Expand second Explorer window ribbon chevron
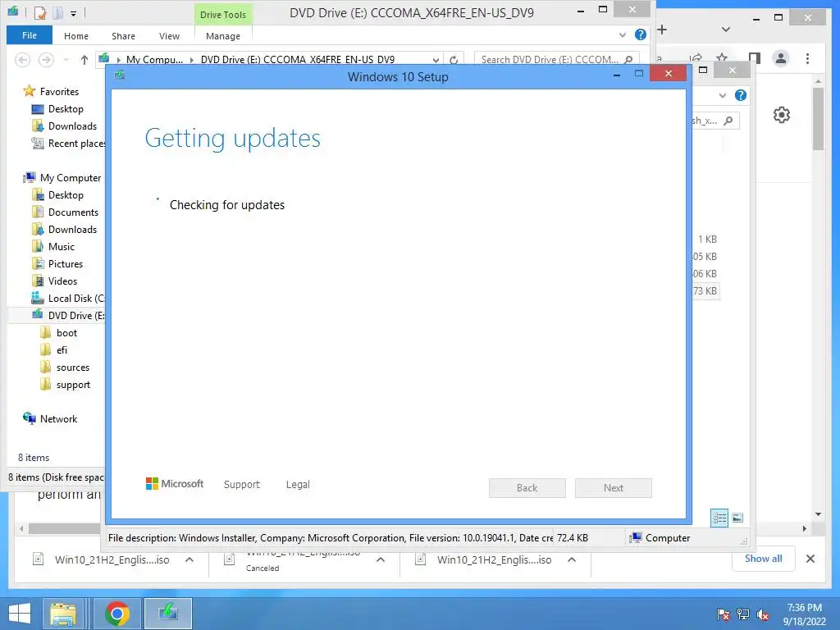 [723, 95]
